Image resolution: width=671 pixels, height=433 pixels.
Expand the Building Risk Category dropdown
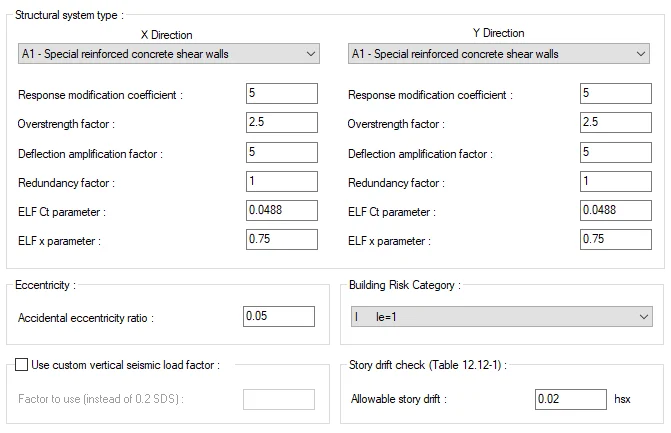502,317
